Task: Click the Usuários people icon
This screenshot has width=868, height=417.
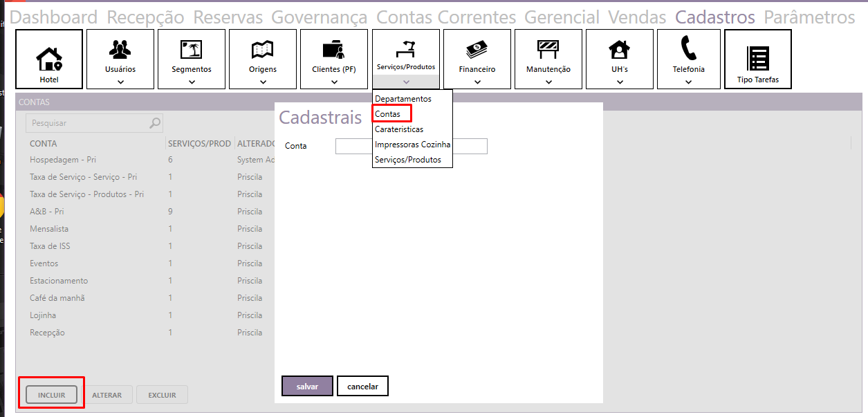Action: 120,49
